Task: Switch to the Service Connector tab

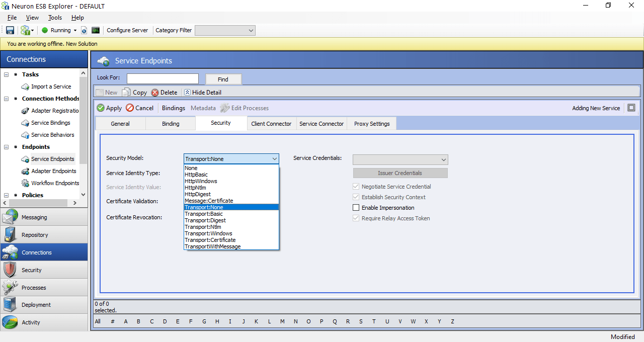Action: [x=321, y=124]
